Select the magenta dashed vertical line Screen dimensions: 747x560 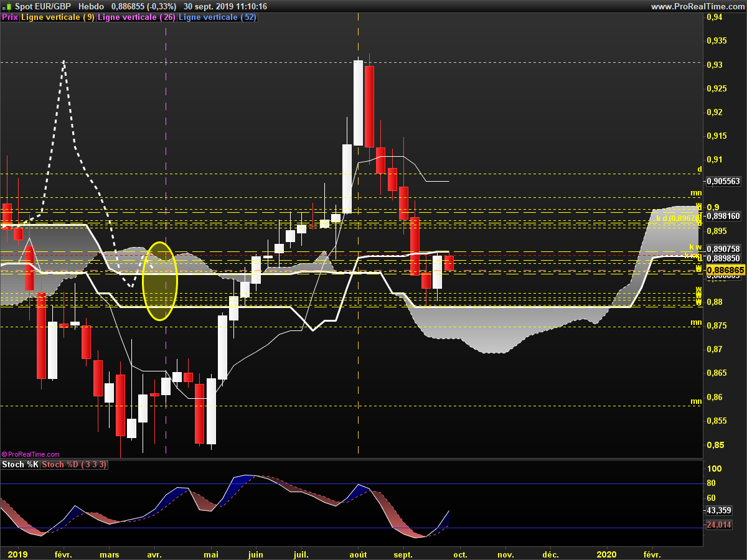pyautogui.click(x=166, y=236)
